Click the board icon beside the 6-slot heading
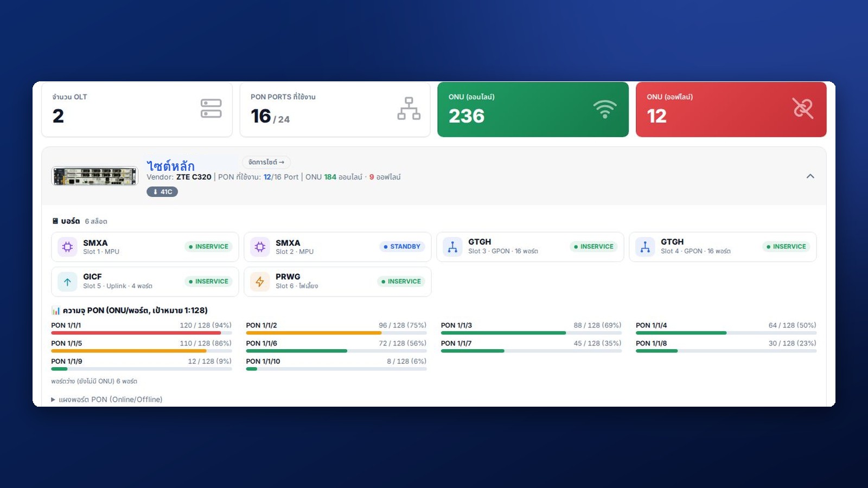 55,221
